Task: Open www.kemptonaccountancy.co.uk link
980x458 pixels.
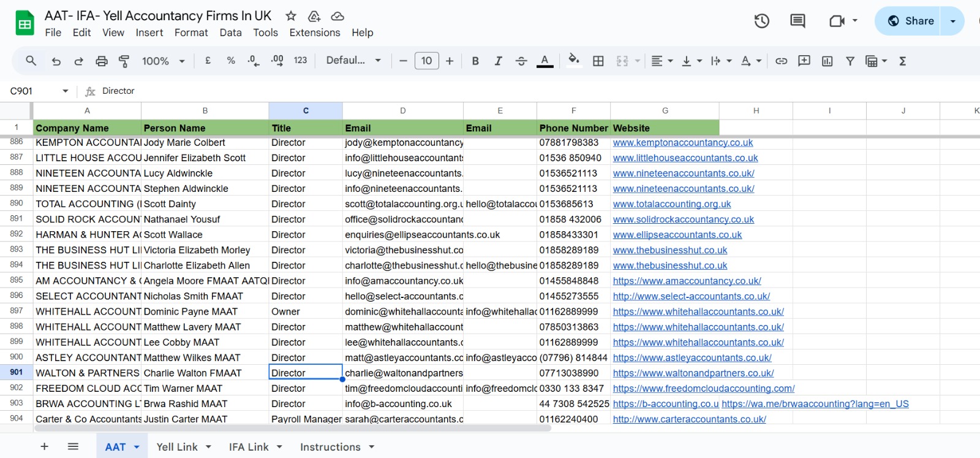Action: coord(683,142)
